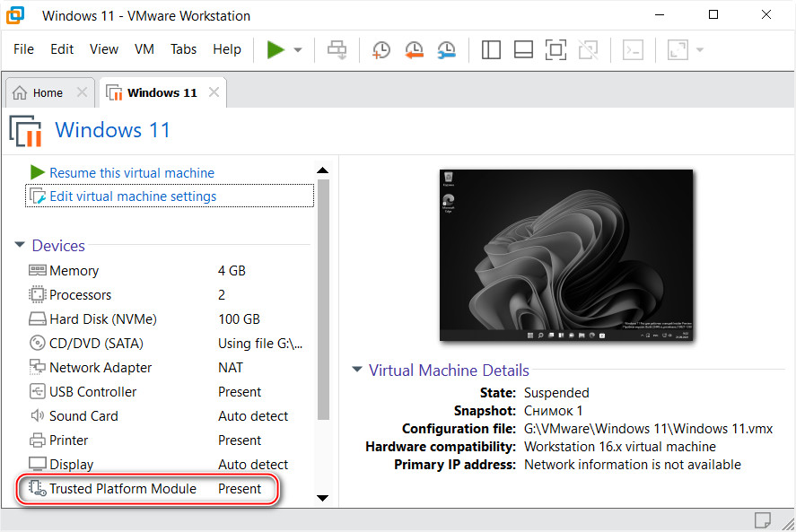Click the Hard Disk drive icon
Viewport: 796px width, 532px height.
click(37, 318)
